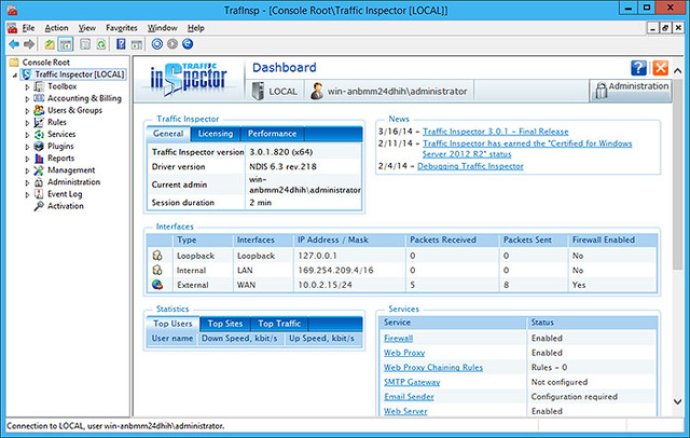Open the Email Sender service link
690x438 pixels.
(x=409, y=397)
